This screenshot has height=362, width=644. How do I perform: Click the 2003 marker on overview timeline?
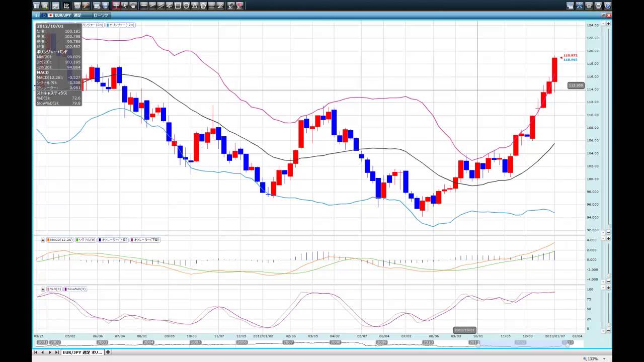pyautogui.click(x=102, y=342)
